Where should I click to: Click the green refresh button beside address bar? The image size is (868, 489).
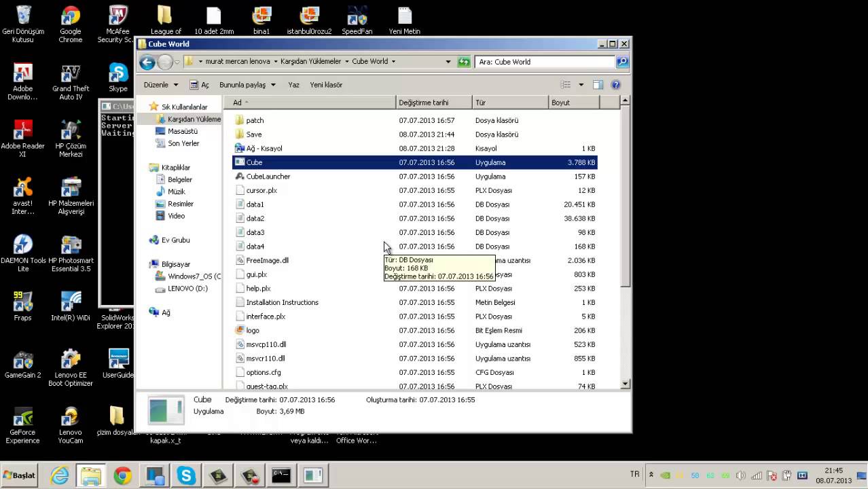(464, 62)
